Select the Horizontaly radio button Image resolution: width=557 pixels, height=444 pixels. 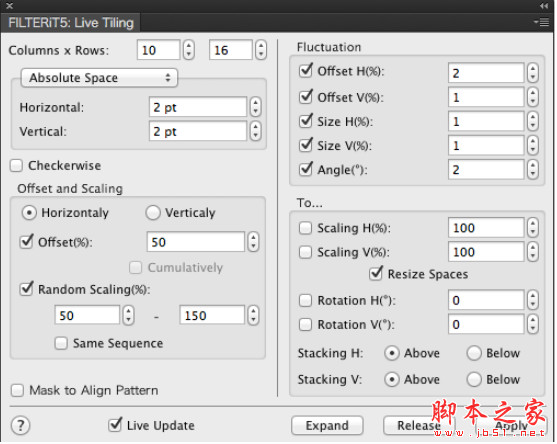click(29, 213)
